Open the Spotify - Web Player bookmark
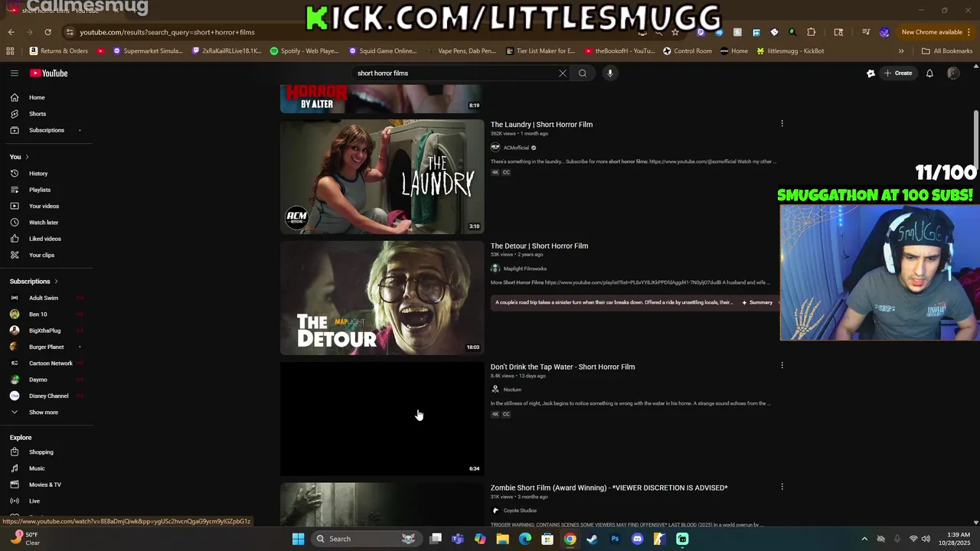This screenshot has width=980, height=551. click(x=304, y=51)
